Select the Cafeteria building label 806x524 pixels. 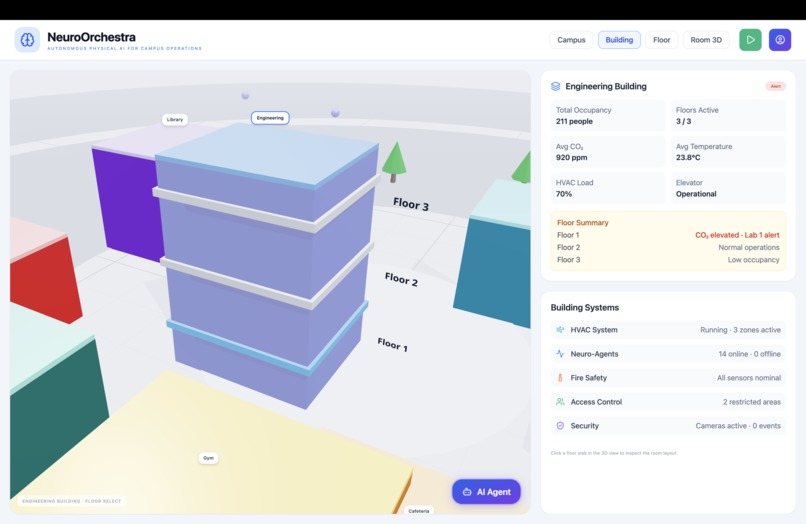419,511
